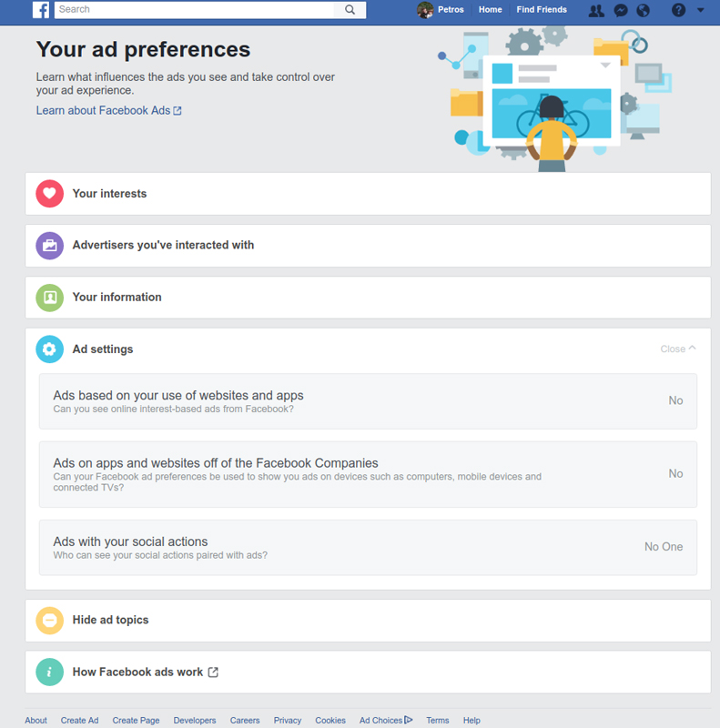
Task: Toggle ads on apps off of Facebook Companies
Action: [x=675, y=473]
